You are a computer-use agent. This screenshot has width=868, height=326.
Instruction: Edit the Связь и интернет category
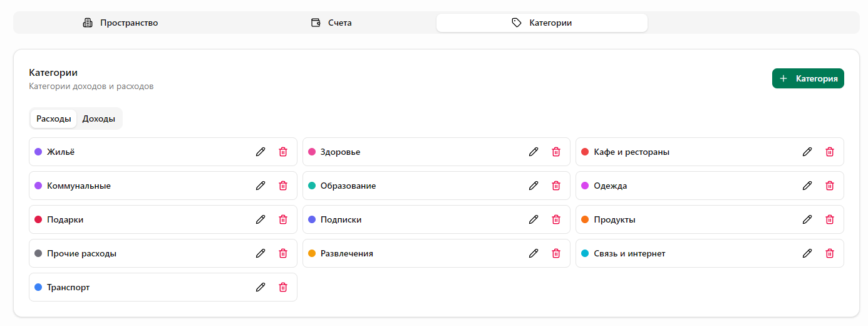(x=807, y=253)
